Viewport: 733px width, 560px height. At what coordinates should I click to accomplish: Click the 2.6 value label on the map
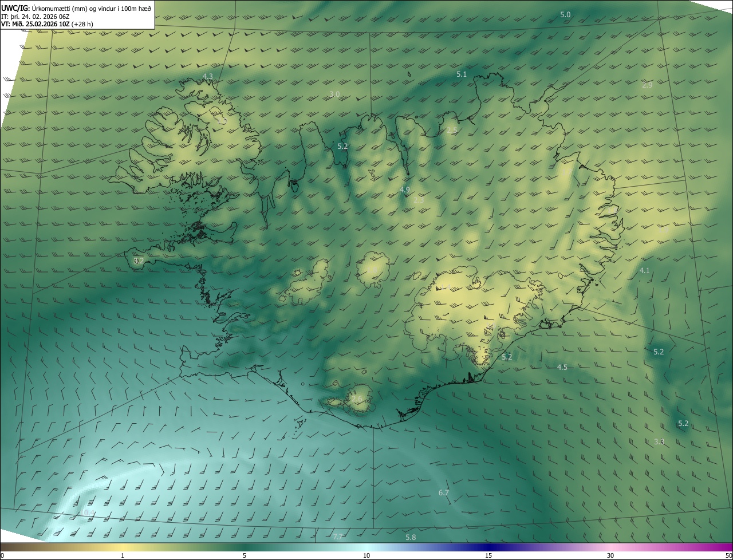click(x=357, y=399)
